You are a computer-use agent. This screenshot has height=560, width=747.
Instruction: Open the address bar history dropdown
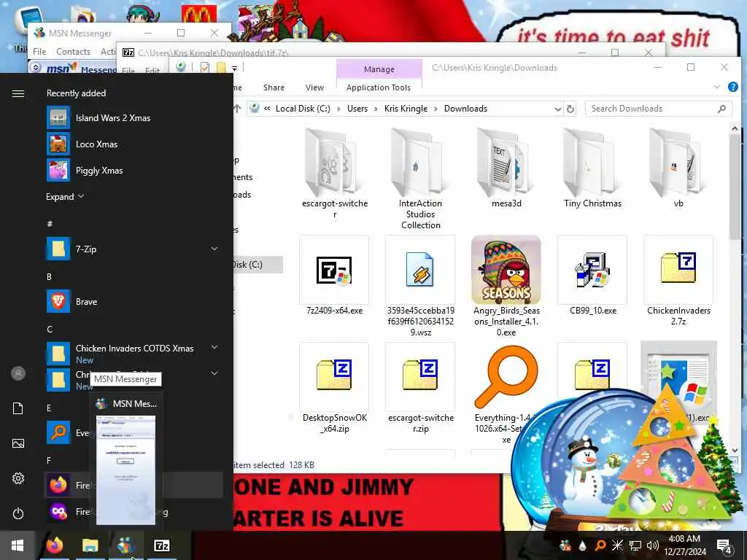point(557,109)
